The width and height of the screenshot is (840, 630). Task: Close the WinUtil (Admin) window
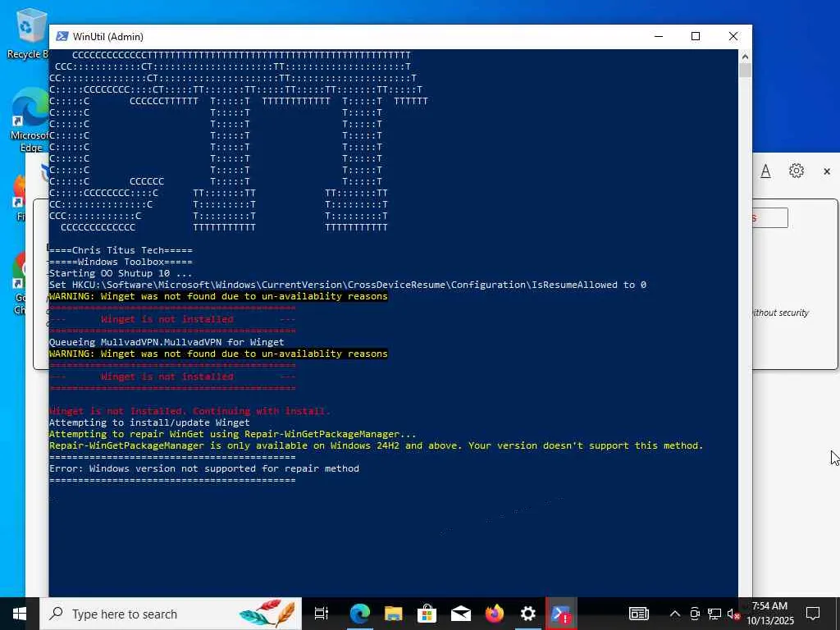[x=733, y=36]
